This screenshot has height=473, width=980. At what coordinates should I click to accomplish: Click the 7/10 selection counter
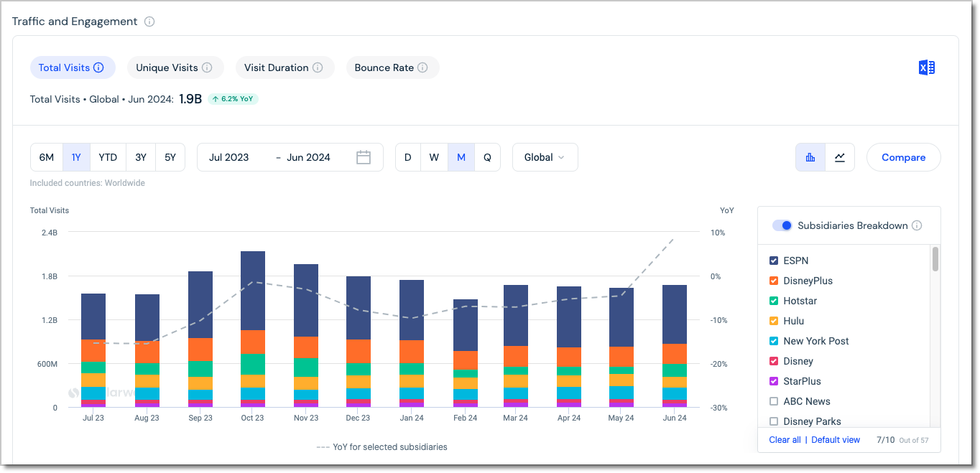[887, 440]
